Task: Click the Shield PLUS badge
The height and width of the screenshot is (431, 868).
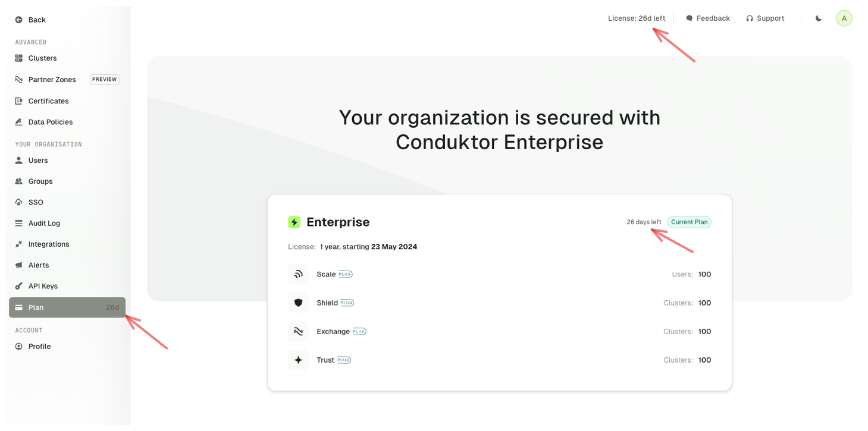Action: (347, 303)
